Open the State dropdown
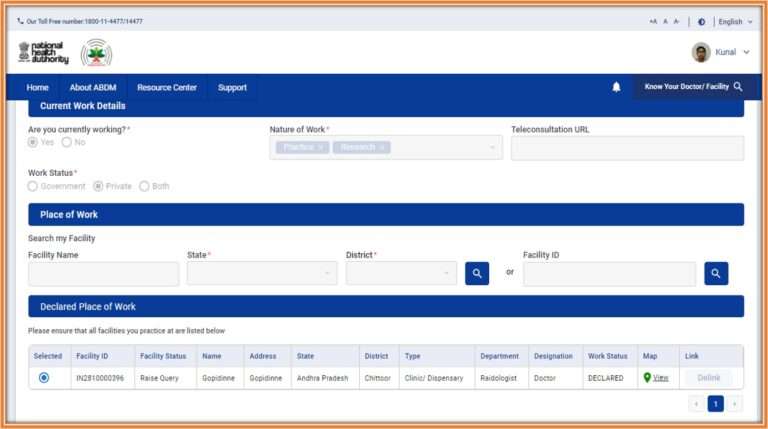Image resolution: width=768 pixels, height=429 pixels. [x=262, y=273]
